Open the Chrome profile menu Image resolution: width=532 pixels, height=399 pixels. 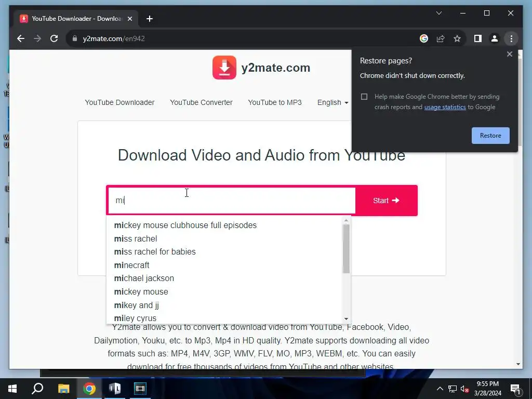pyautogui.click(x=495, y=38)
